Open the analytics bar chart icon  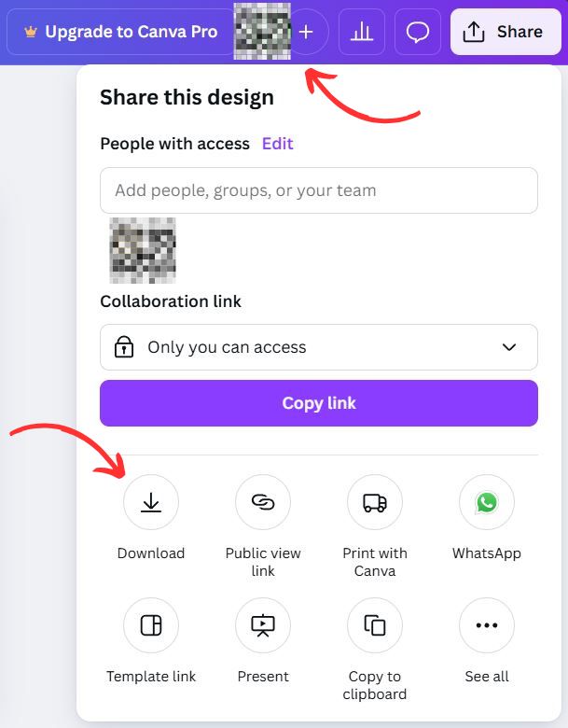(x=362, y=33)
